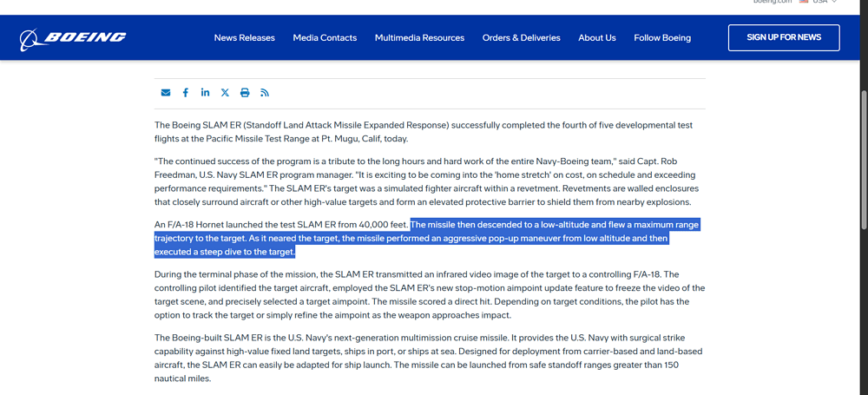Visit the boeing.com link
The image size is (868, 395).
pyautogui.click(x=773, y=2)
